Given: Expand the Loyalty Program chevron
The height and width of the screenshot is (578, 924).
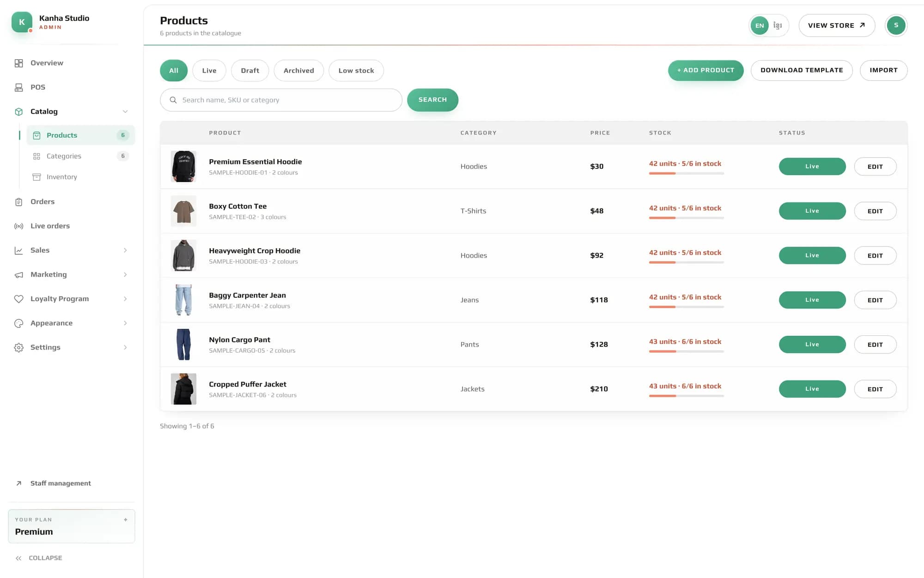Looking at the screenshot, I should click(x=125, y=299).
